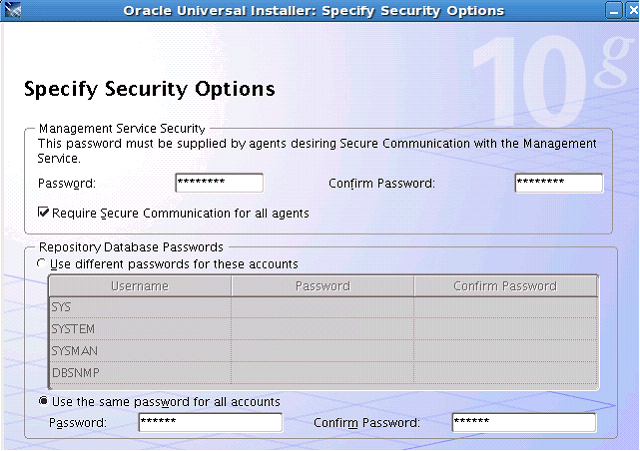Click the same-password Confirm Password field
Screen dimensions: 640x451
tap(523, 422)
